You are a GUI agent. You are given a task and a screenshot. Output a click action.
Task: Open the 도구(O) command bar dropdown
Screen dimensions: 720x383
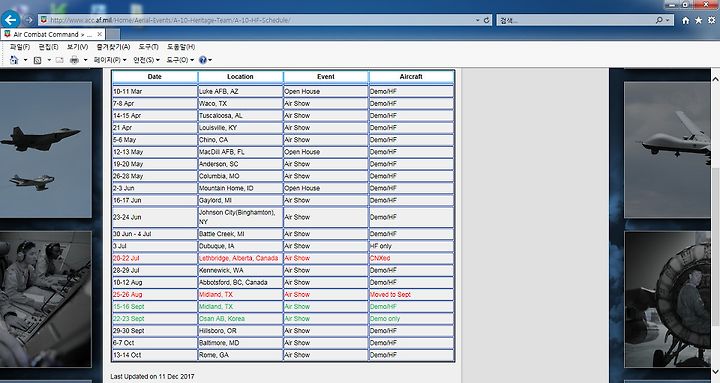click(x=180, y=60)
